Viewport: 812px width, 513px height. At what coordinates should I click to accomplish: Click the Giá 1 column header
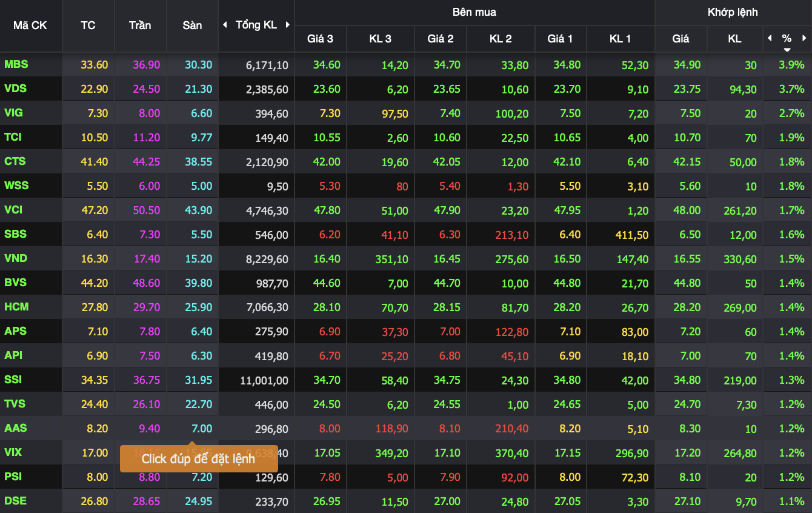coord(560,39)
